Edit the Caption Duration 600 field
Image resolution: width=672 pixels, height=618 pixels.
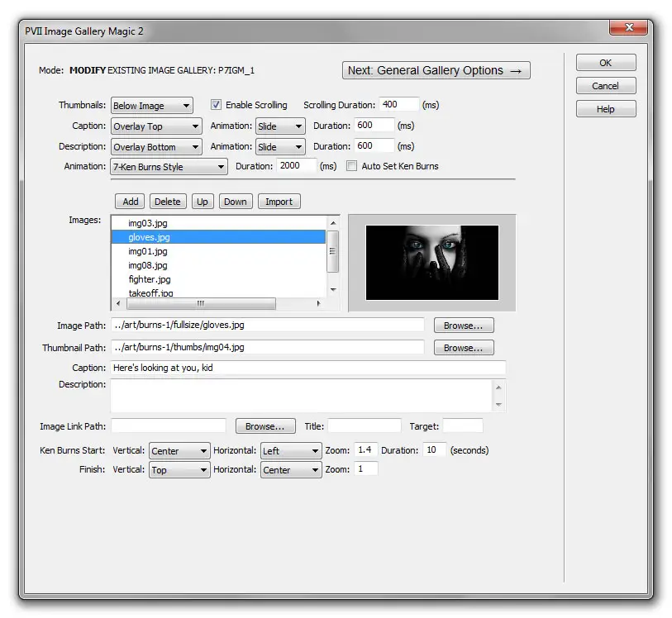point(374,125)
